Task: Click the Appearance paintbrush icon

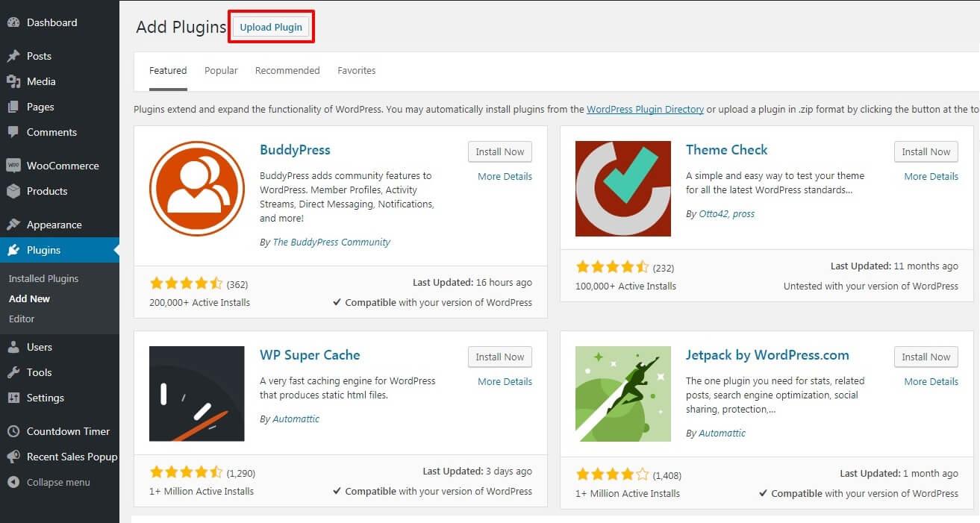Action: 13,225
